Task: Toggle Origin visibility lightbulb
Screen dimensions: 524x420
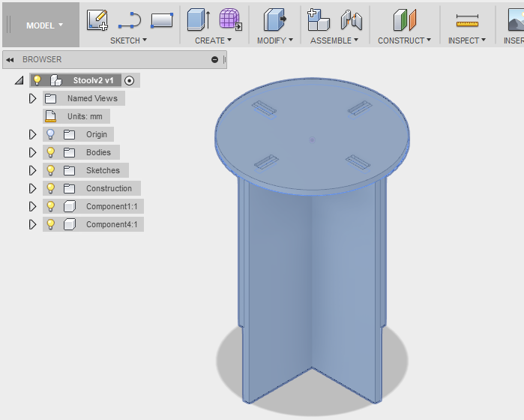Action: [x=50, y=134]
